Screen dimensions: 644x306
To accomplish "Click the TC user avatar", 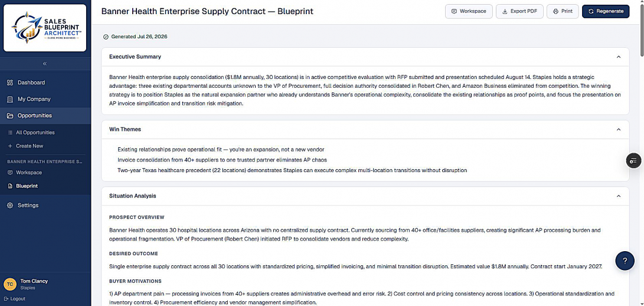I will [10, 284].
